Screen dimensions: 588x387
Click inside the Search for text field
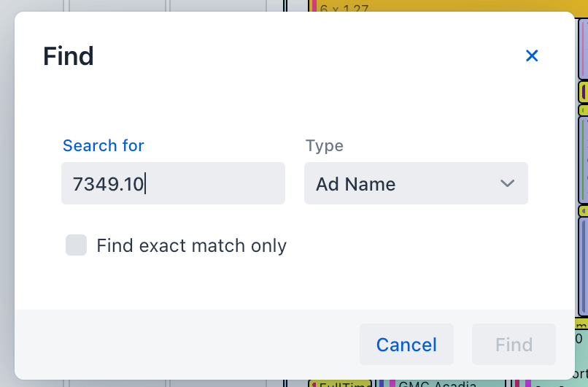coord(173,183)
